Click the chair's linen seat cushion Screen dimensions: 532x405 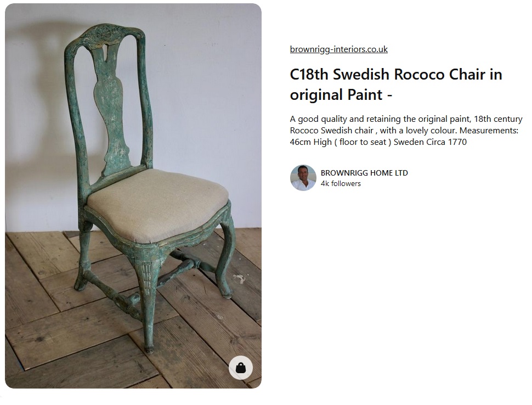pos(158,204)
